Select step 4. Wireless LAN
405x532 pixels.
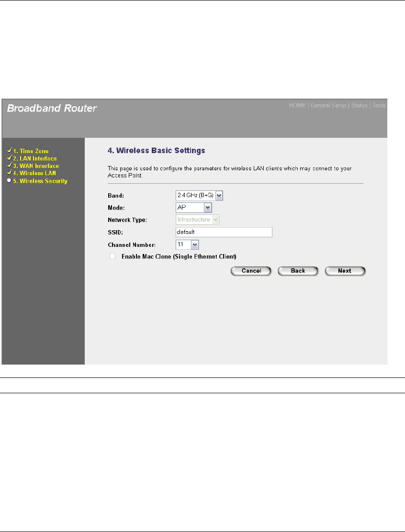(x=34, y=173)
